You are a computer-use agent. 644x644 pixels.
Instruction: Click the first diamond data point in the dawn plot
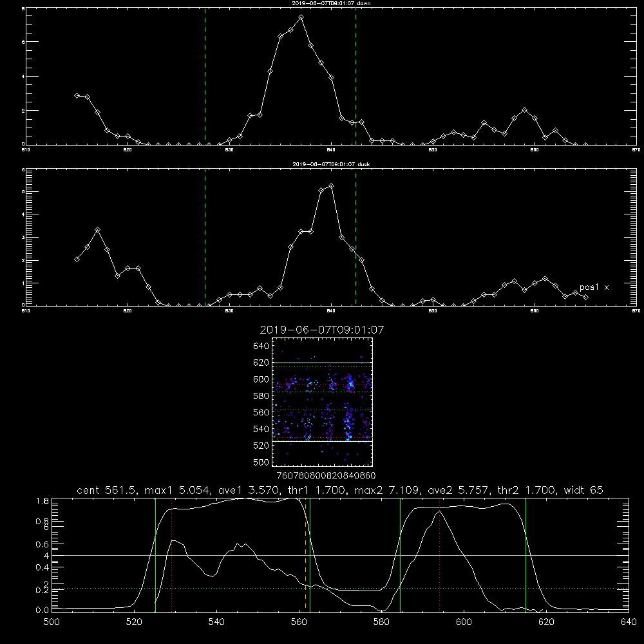pos(77,95)
